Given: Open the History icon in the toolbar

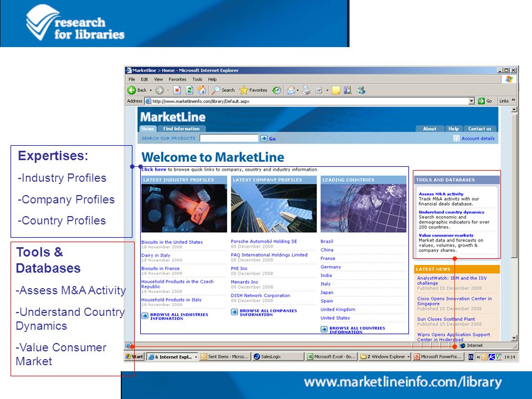Looking at the screenshot, I should coord(277,90).
